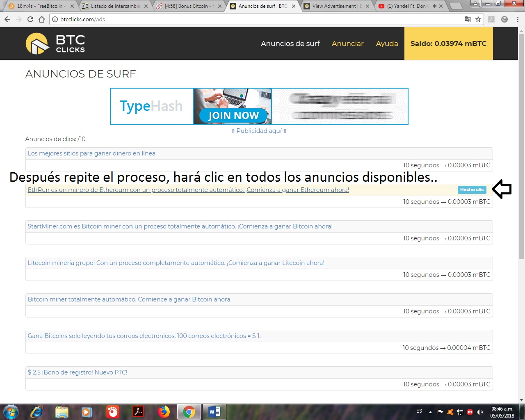Open the media player taskbar icon

pyautogui.click(x=87, y=411)
